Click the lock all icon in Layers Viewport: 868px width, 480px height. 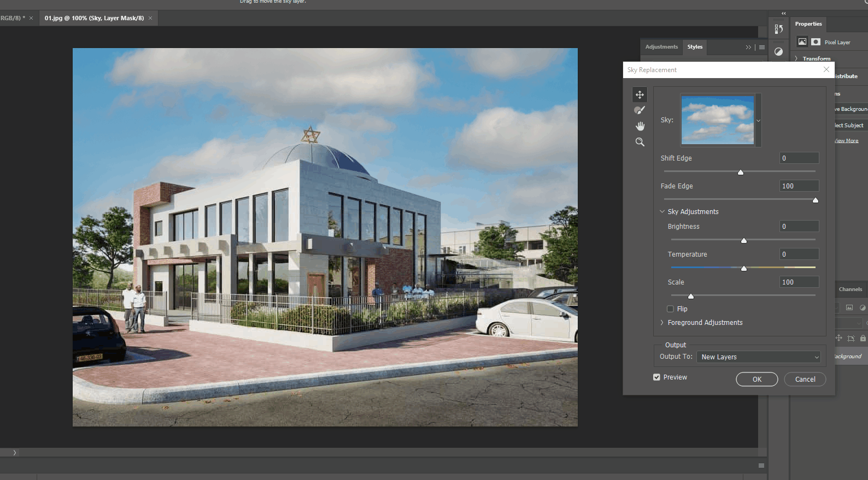click(x=863, y=338)
